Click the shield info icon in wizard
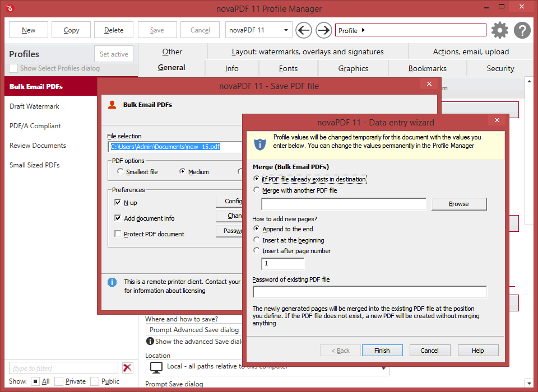 (x=259, y=144)
